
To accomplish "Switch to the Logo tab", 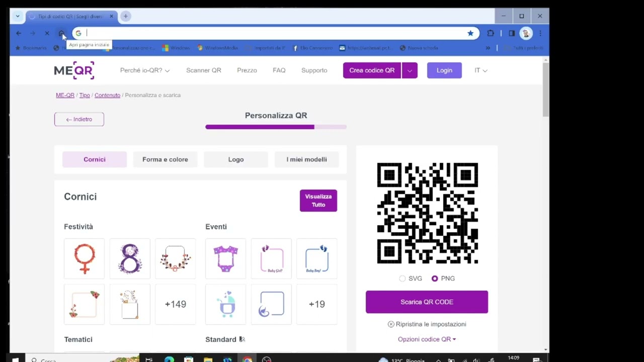I will click(236, 159).
